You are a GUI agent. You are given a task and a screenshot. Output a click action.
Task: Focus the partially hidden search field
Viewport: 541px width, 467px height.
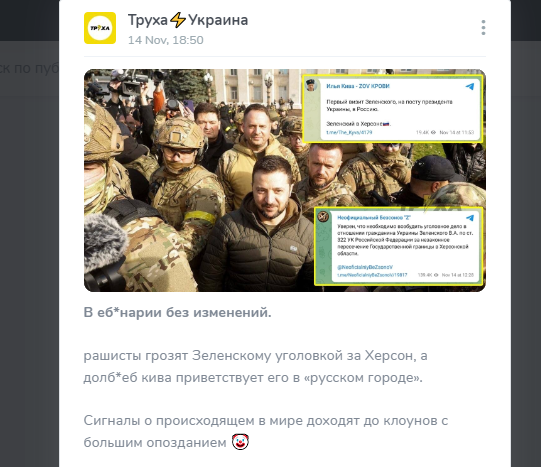coord(29,68)
